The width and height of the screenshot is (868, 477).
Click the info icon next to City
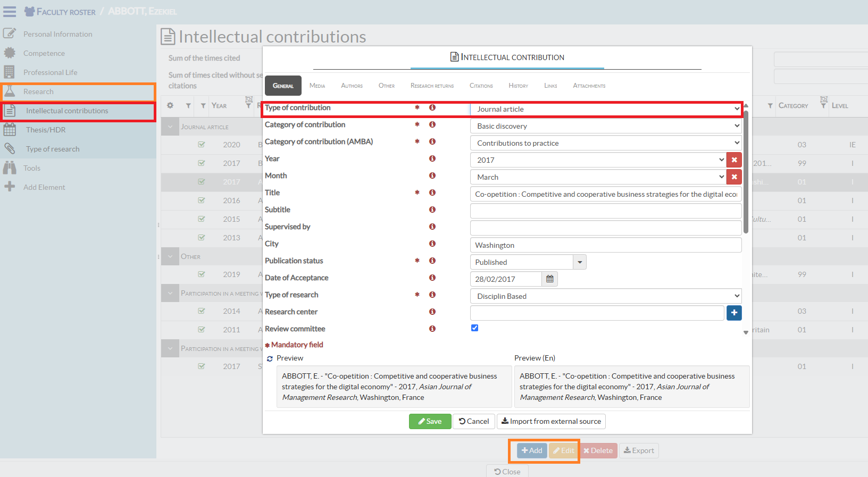pyautogui.click(x=432, y=244)
